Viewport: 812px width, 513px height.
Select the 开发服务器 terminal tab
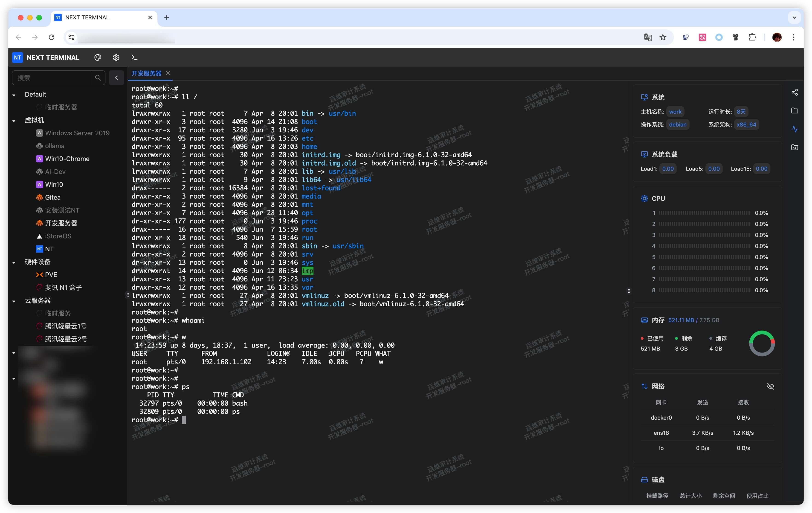tap(146, 73)
